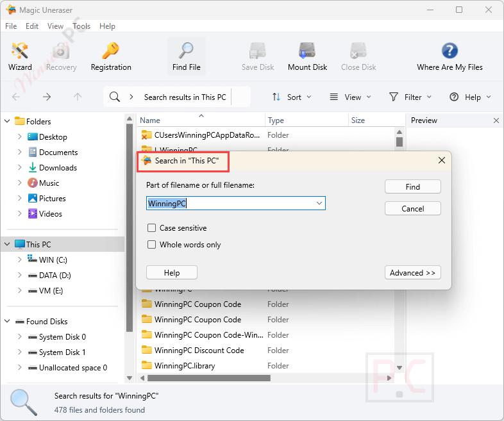
Task: Close the Search in This PC dialog
Action: pos(442,160)
